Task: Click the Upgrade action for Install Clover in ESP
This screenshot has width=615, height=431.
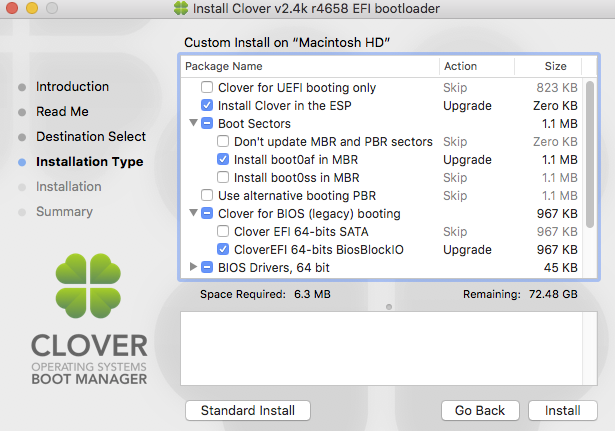Action: [x=467, y=106]
